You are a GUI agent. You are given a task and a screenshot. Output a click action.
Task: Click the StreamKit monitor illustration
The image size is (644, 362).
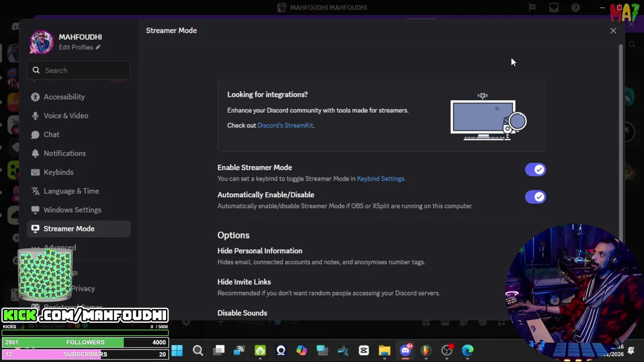click(489, 117)
